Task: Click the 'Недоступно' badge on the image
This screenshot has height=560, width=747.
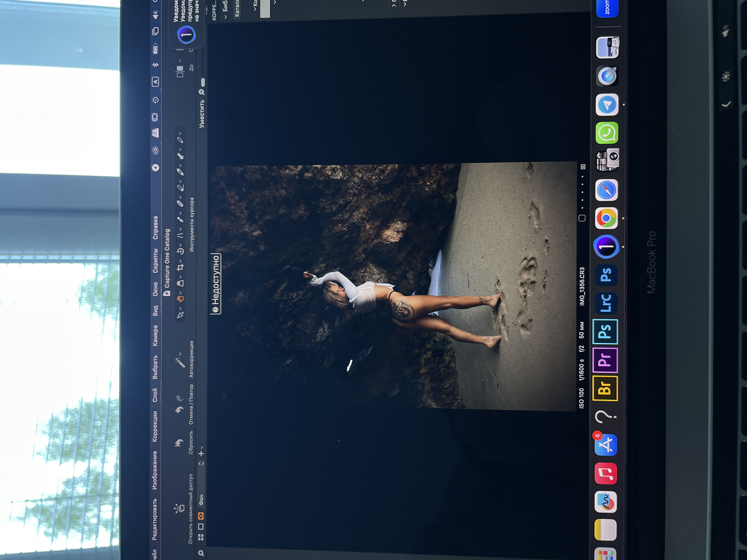Action: click(x=216, y=284)
